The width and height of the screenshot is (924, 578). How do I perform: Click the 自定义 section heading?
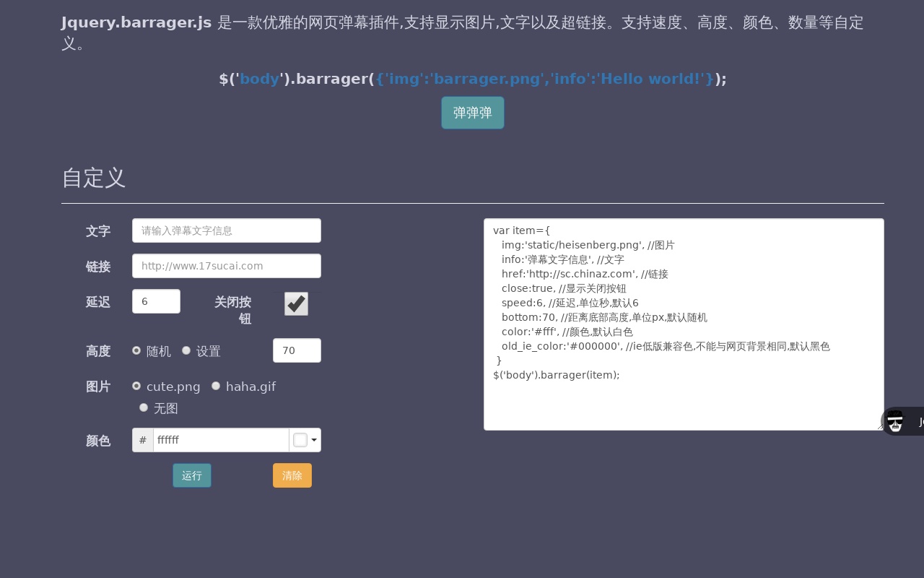pos(94,178)
